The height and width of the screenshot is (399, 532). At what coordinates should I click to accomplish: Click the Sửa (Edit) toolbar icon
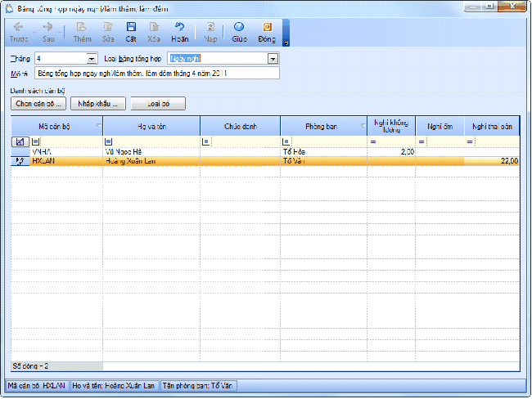108,32
